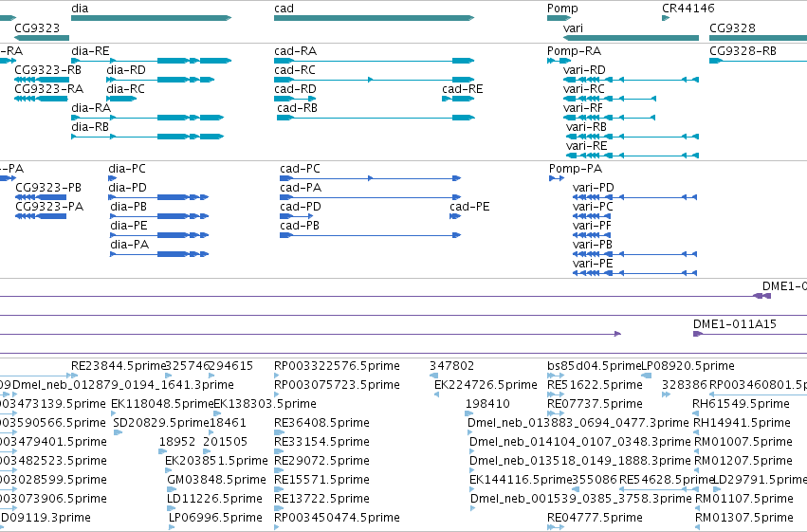Screen dimensions: 807x532
Task: Click the vari-PF protein label
Action: coord(592,226)
